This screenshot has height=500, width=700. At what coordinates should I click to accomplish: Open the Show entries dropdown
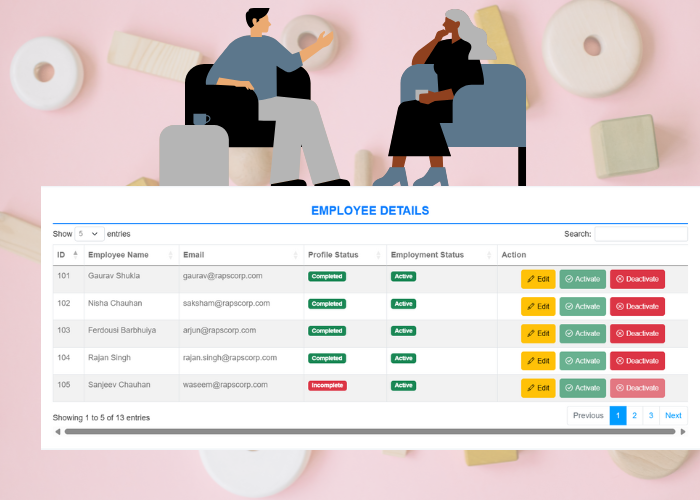coord(89,234)
